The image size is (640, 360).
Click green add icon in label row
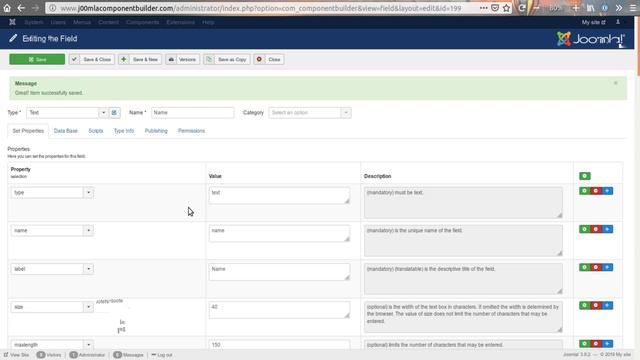584,267
